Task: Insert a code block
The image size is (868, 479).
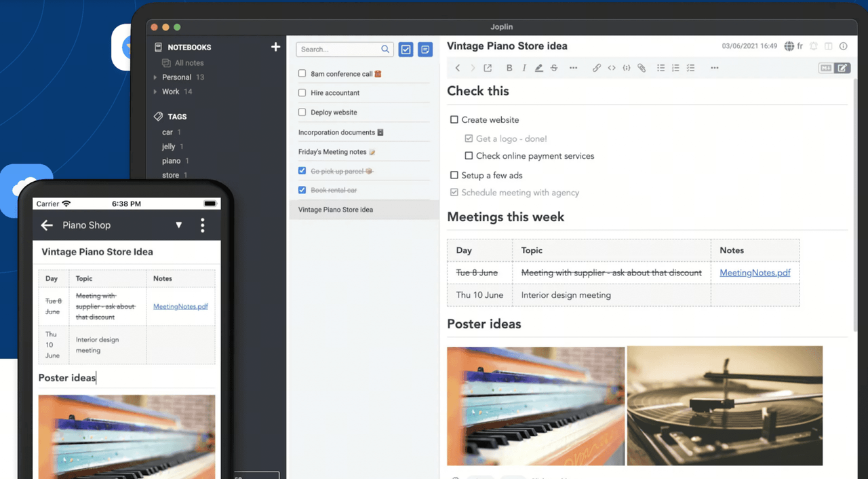Action: [627, 68]
